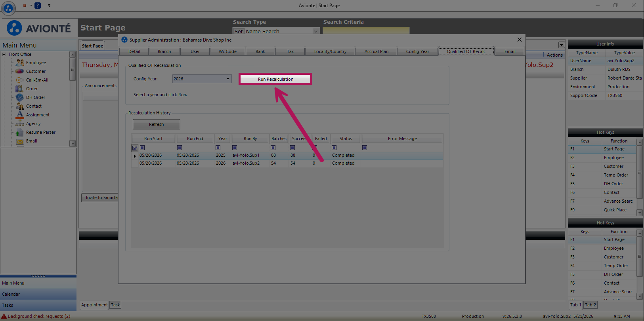Switch to the Detail tab
Viewport: 644px width, 321px height.
point(134,51)
